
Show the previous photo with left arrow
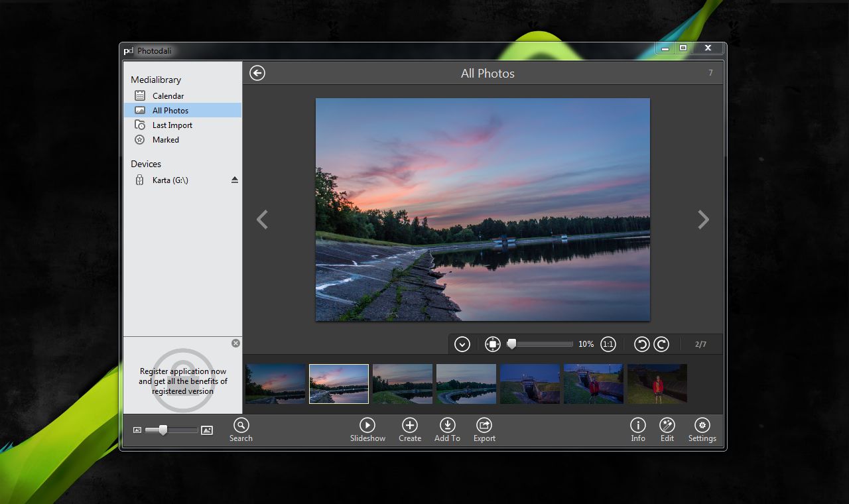pyautogui.click(x=262, y=220)
